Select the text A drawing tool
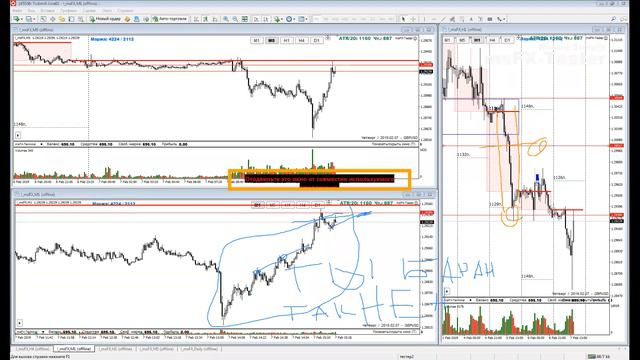Screen dimensions: 640x360 (471, 19)
